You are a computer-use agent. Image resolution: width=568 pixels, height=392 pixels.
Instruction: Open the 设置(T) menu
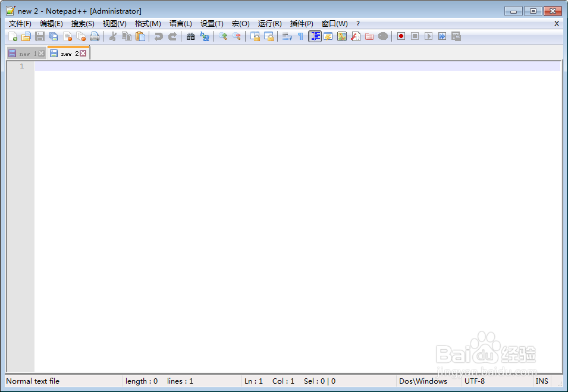coord(212,24)
